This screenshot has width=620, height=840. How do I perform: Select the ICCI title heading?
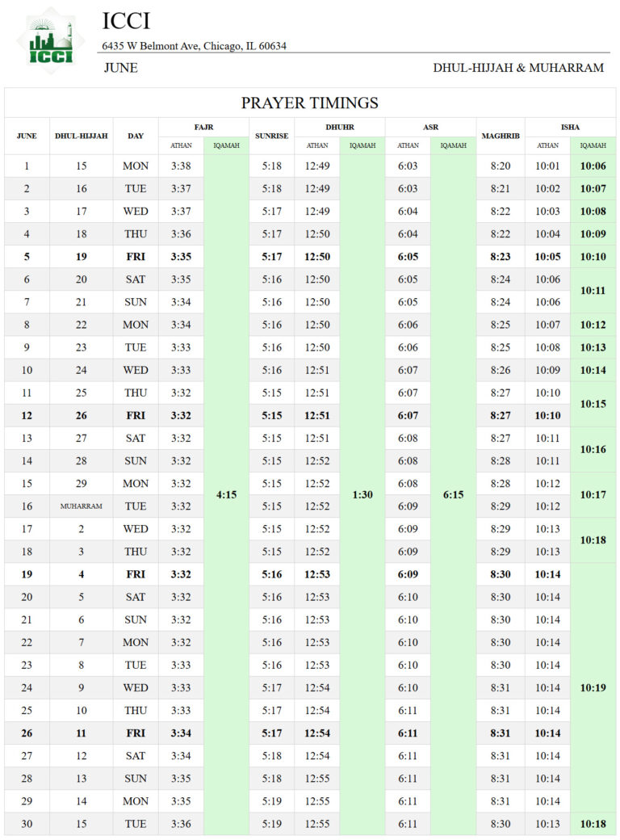click(x=127, y=21)
